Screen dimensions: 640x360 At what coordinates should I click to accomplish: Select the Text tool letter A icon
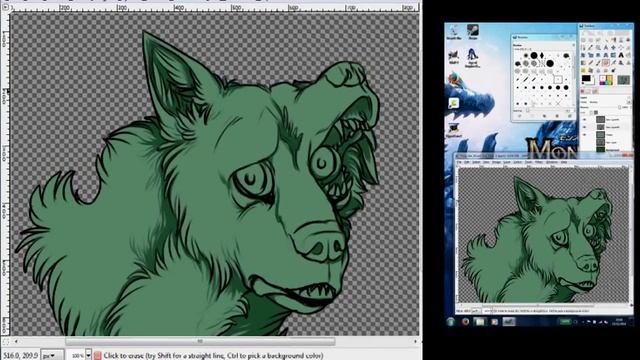621,55
